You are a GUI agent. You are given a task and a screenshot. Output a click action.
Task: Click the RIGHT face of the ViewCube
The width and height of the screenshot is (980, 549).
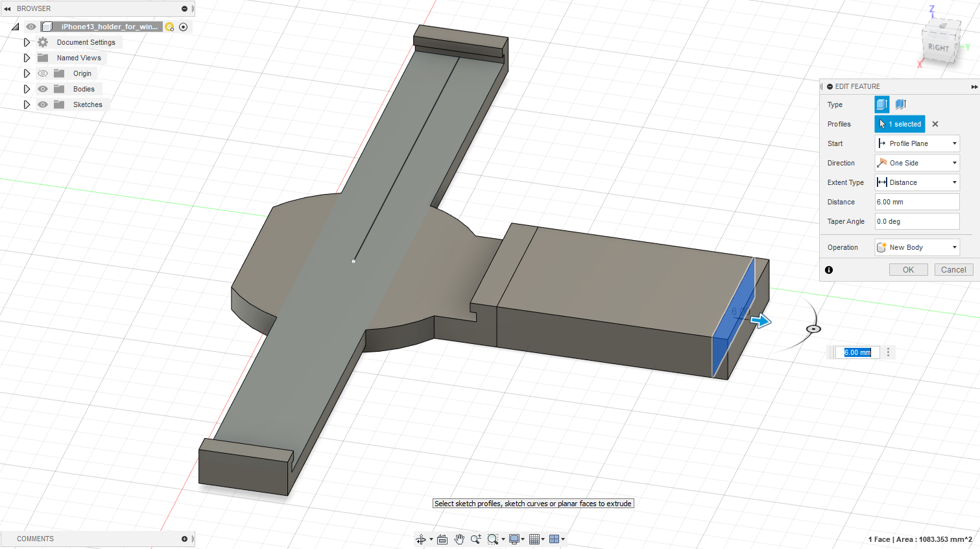tap(938, 47)
